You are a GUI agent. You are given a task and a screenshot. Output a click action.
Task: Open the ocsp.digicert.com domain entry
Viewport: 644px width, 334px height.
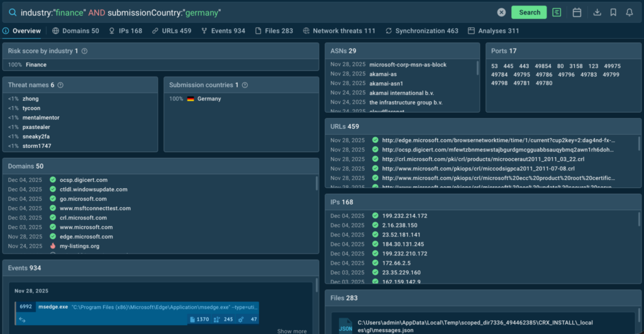[84, 180]
